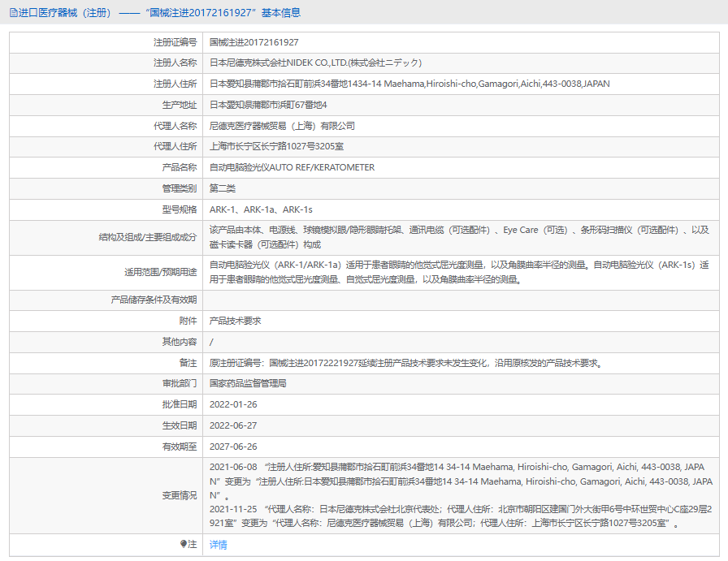Image resolution: width=728 pixels, height=561 pixels.
Task: Click the 适用范围/预期用途 label
Action: tap(160, 272)
